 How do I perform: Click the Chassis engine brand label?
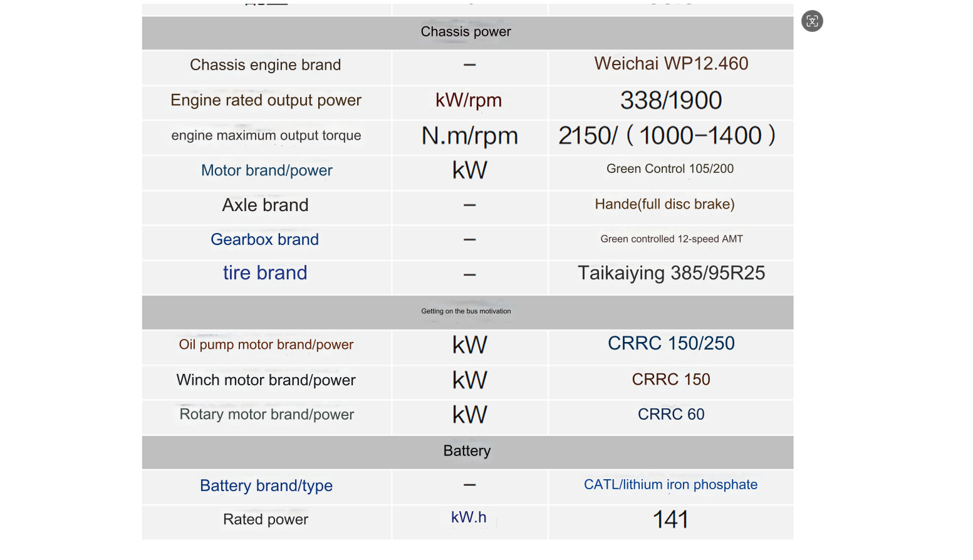pyautogui.click(x=266, y=65)
